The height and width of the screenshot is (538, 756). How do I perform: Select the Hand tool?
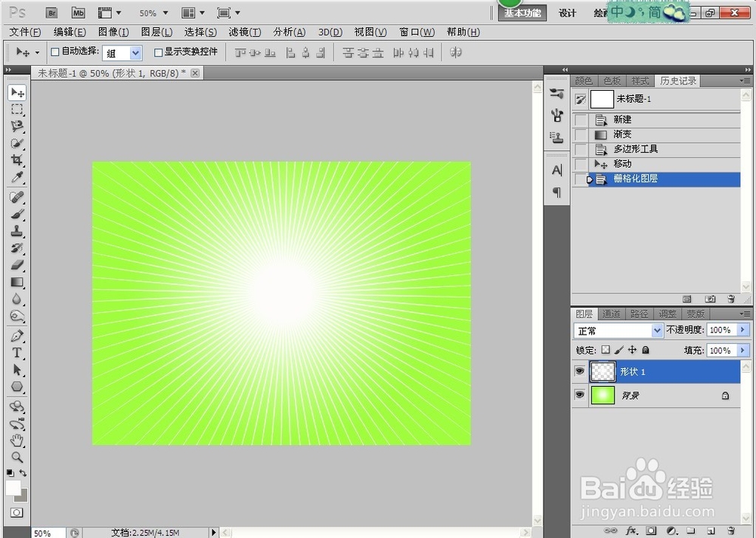17,441
